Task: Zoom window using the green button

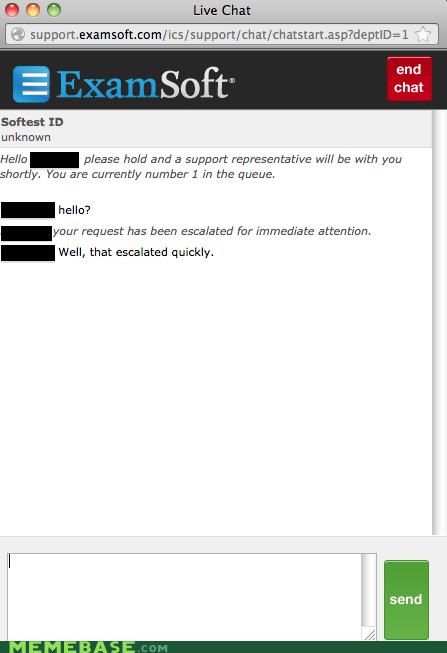Action: (x=54, y=10)
